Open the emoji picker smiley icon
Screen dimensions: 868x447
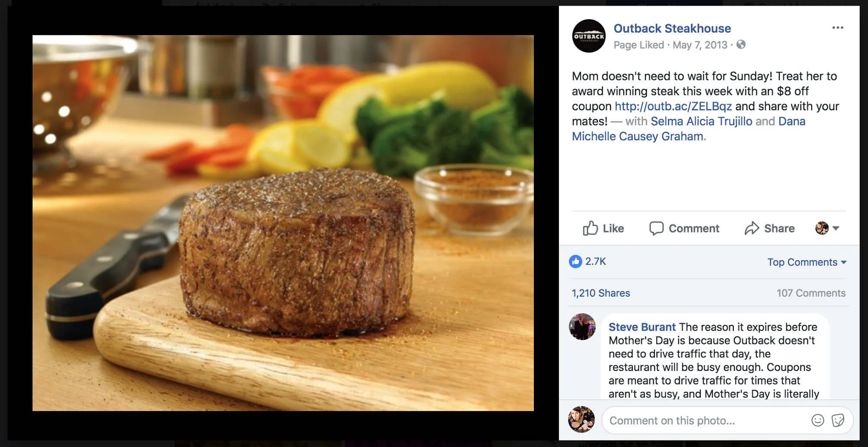tap(818, 420)
